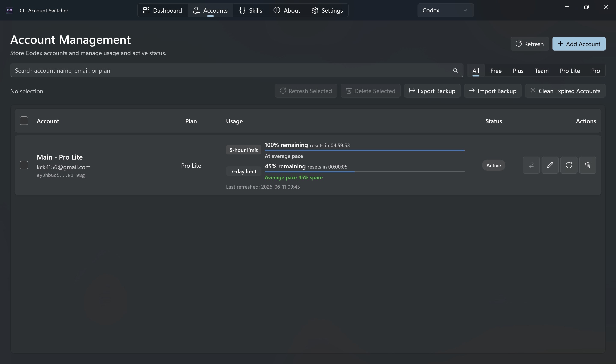
Task: Click the token text eyJhbGci...N1T98g
Action: click(61, 175)
